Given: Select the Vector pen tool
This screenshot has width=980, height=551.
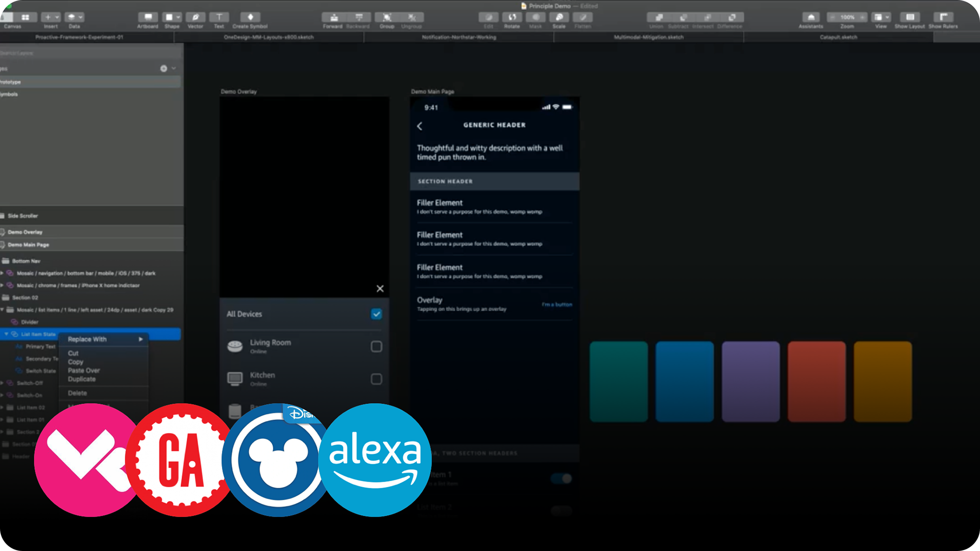Looking at the screenshot, I should click(195, 17).
